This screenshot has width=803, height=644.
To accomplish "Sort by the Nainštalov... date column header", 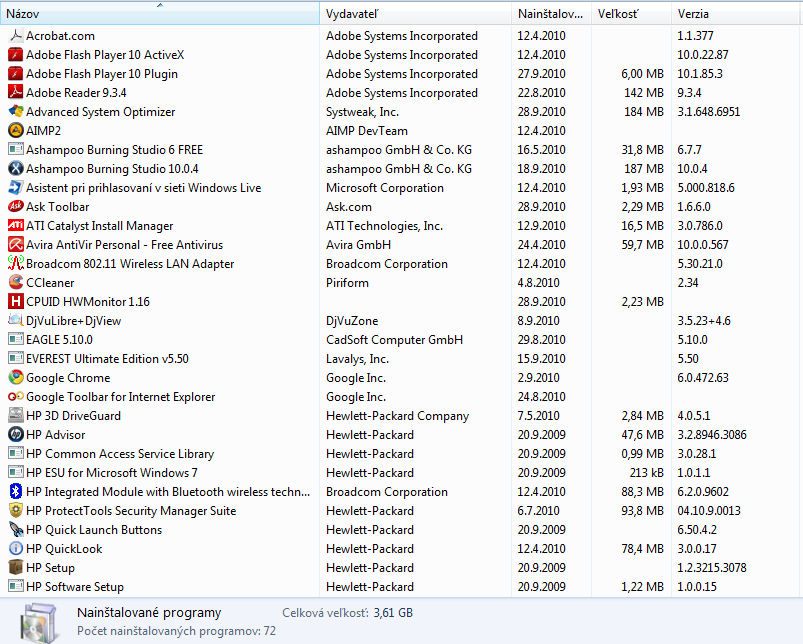I will point(551,14).
